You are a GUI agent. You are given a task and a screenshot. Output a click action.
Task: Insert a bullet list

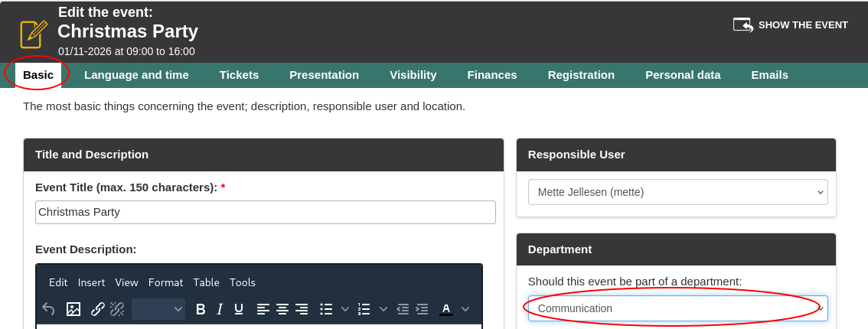(326, 309)
